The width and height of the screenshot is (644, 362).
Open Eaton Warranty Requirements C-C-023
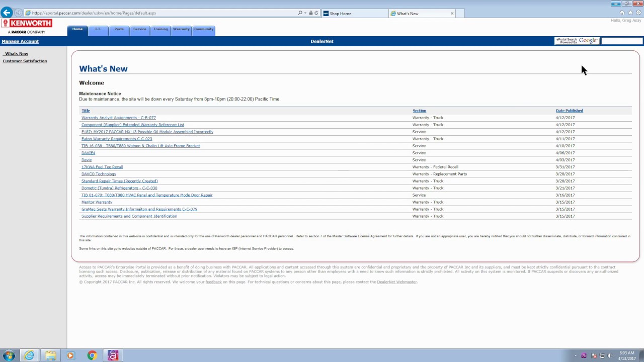coord(117,139)
